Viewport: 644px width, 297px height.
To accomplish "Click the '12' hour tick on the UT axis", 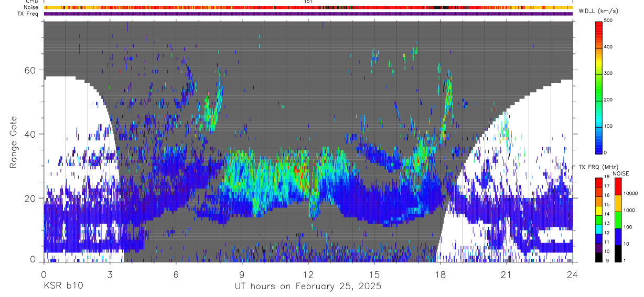I will tap(308, 274).
